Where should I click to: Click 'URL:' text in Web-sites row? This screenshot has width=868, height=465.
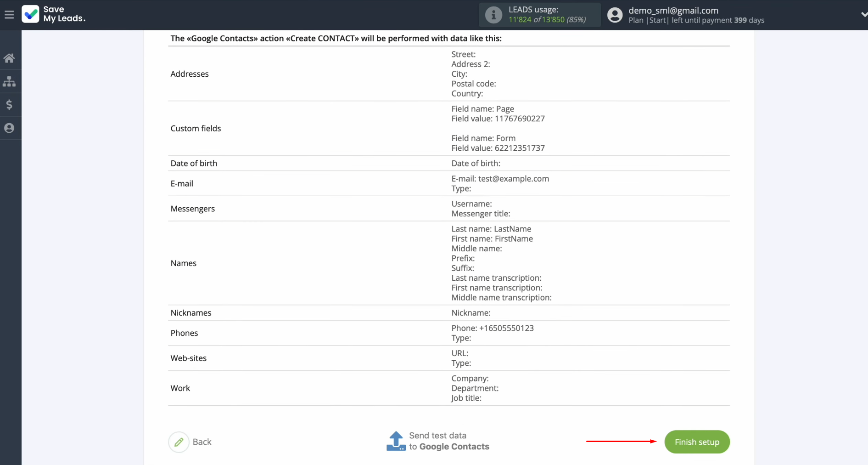tap(460, 353)
